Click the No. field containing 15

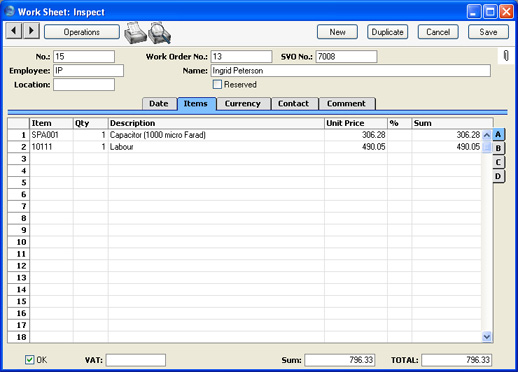click(84, 56)
